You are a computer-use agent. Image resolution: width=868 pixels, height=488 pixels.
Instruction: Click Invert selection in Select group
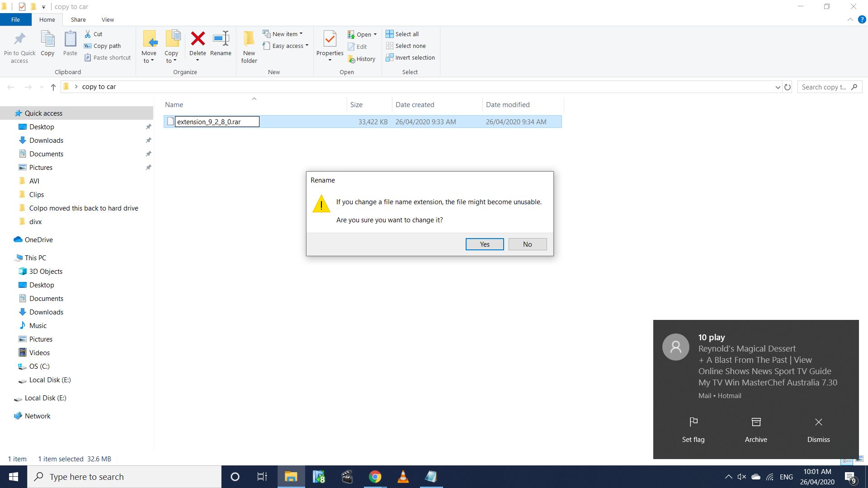pos(410,57)
